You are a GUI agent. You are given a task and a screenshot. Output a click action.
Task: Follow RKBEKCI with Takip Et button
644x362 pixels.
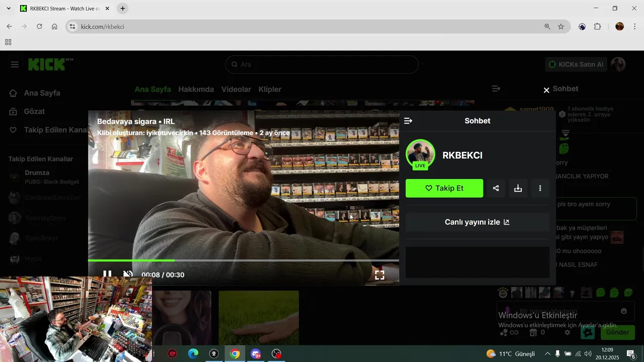pyautogui.click(x=444, y=188)
